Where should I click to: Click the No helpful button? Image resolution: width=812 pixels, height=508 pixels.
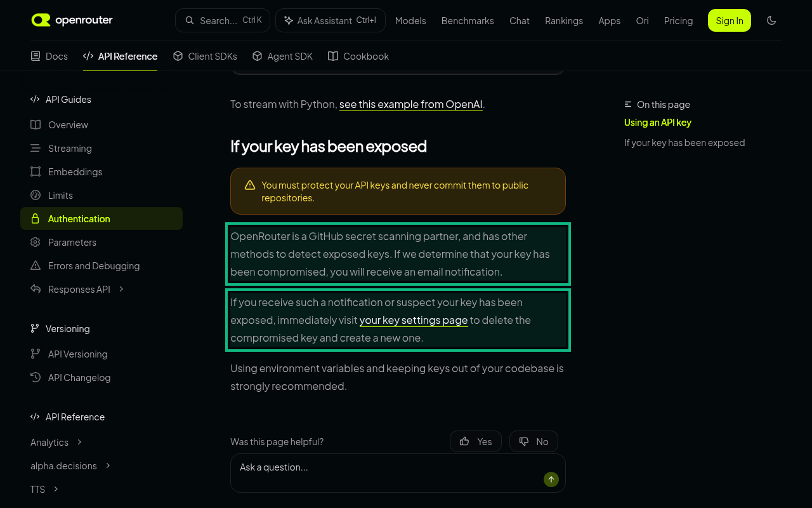click(534, 441)
